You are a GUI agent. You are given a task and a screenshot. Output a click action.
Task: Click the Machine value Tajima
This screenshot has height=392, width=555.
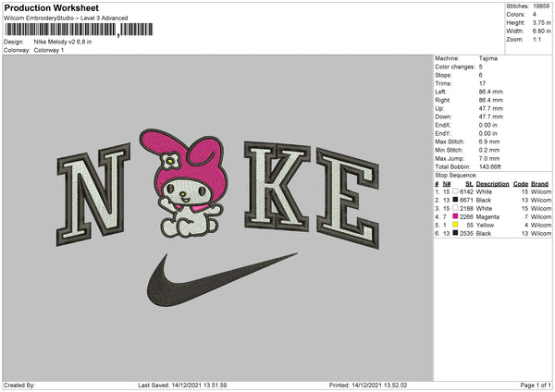(488, 58)
